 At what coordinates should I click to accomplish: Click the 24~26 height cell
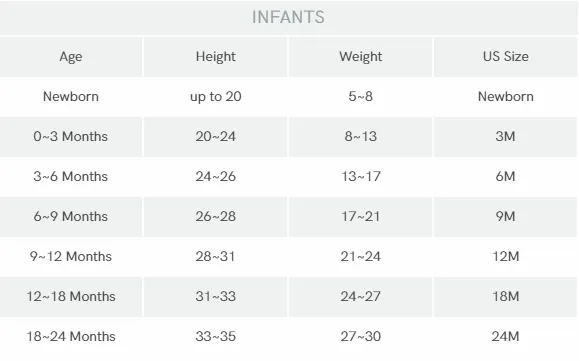(x=216, y=176)
